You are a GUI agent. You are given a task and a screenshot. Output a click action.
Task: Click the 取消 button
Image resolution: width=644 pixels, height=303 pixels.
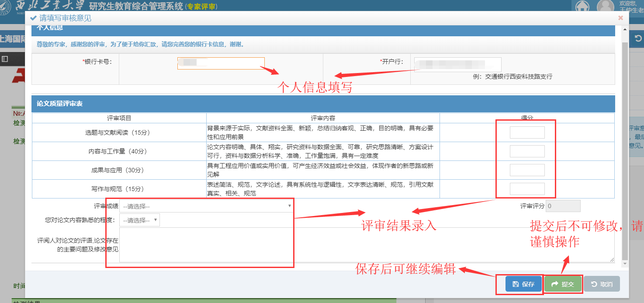coord(602,284)
